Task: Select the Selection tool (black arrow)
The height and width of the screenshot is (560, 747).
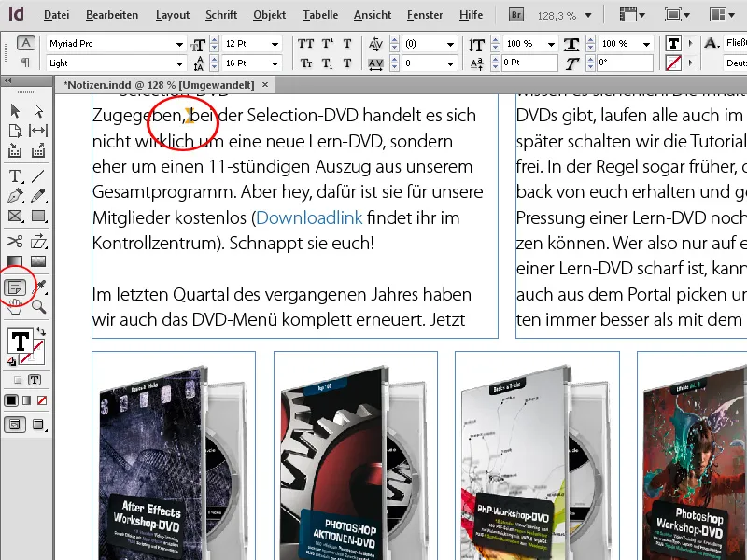Action: [x=15, y=111]
